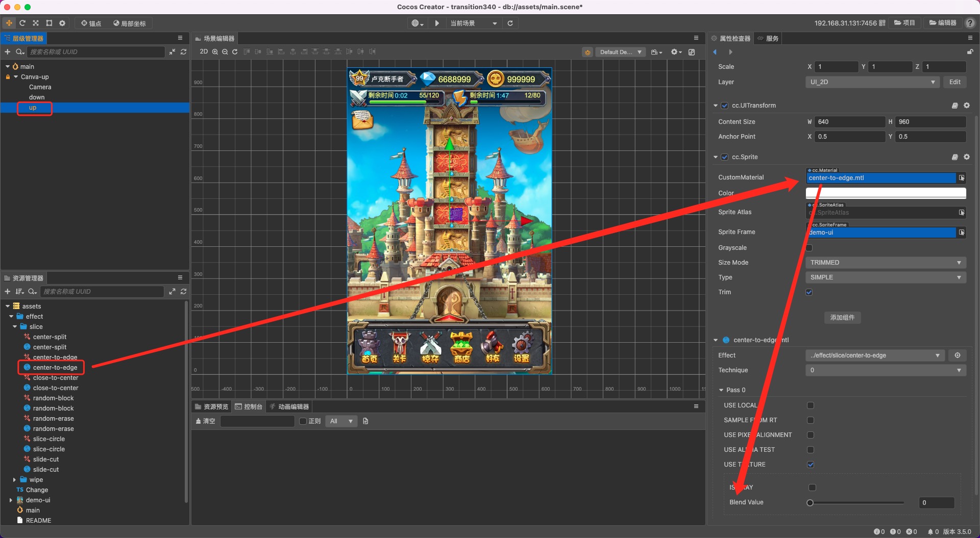
Task: Click the 清空 clear console button
Action: coord(206,421)
